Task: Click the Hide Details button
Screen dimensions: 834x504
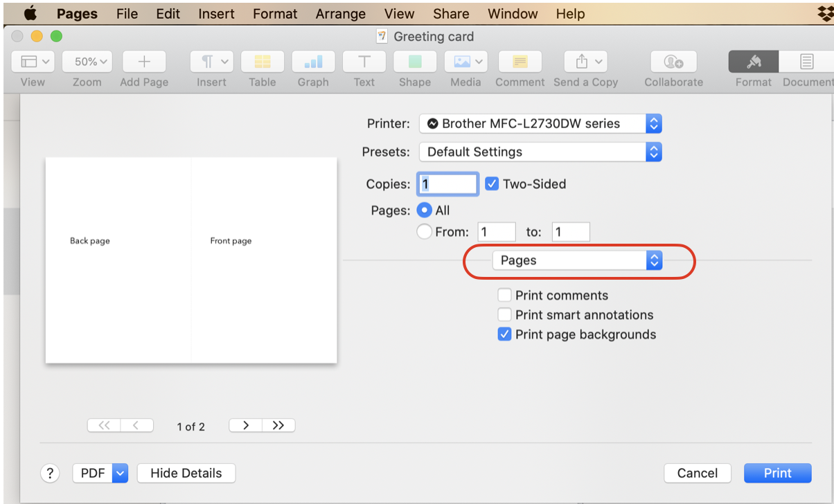Action: click(x=186, y=473)
